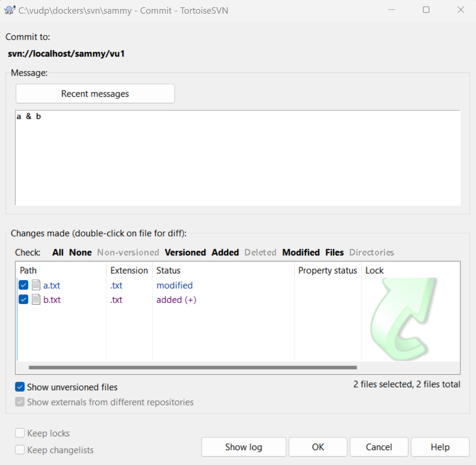Click the TortoiseSVN turtle icon in title bar

(10, 10)
